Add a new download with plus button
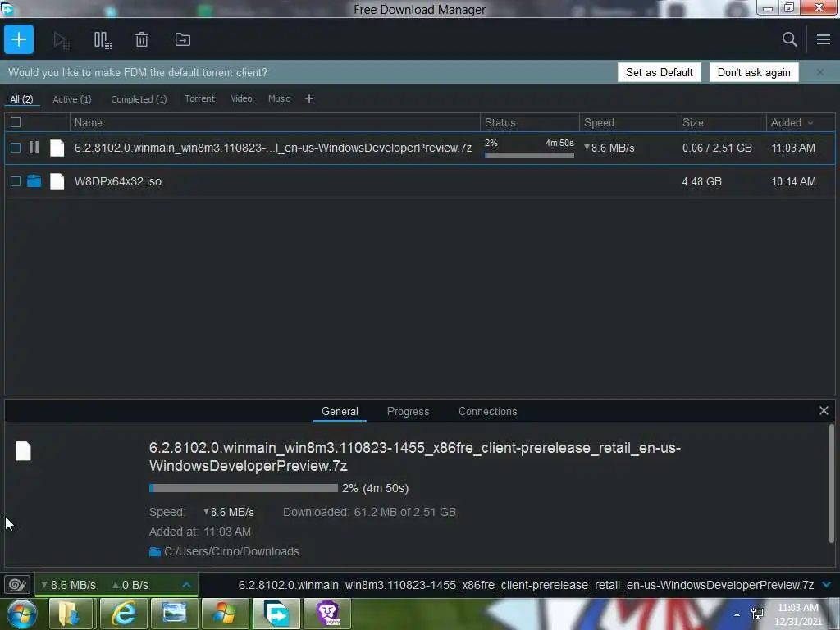840x630 pixels. point(19,39)
